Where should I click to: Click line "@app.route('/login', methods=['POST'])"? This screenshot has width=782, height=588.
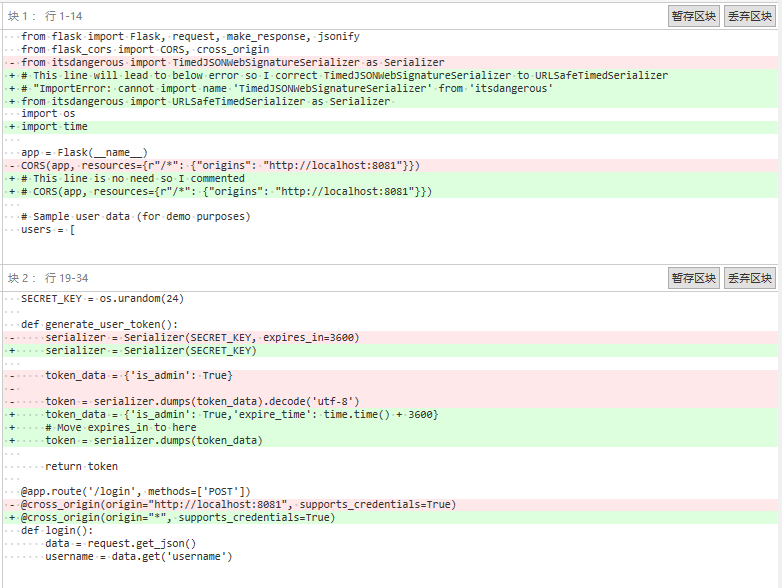tap(391, 492)
